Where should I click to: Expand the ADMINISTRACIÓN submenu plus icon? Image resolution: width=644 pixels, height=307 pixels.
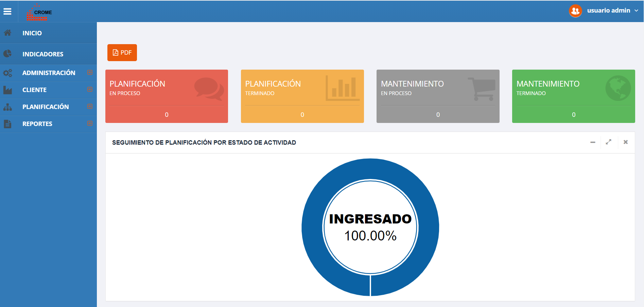point(90,72)
